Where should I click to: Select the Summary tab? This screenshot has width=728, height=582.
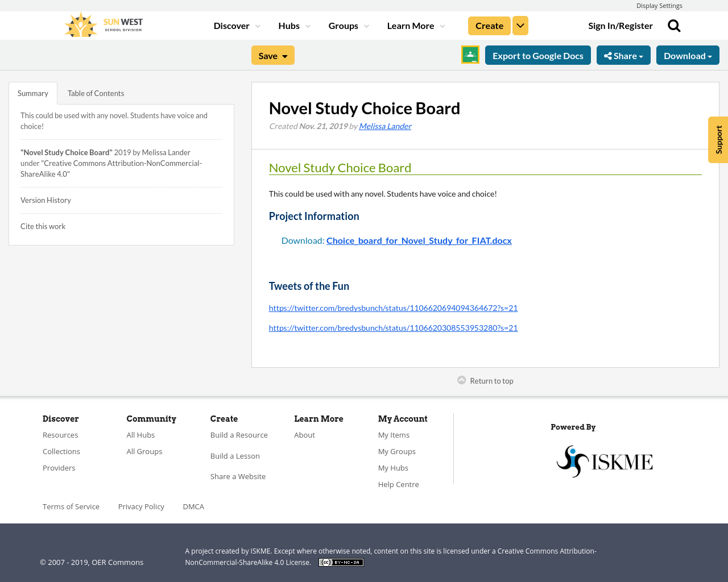(x=33, y=93)
